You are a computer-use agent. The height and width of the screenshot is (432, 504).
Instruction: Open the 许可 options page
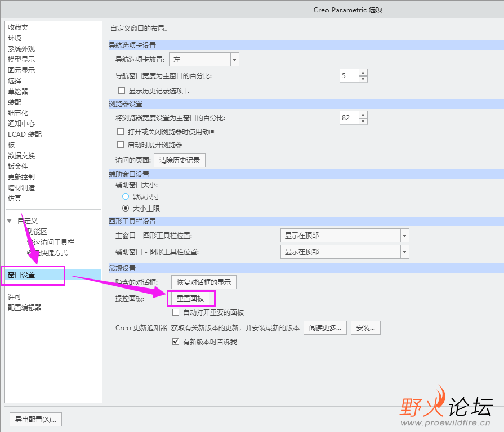pos(15,297)
